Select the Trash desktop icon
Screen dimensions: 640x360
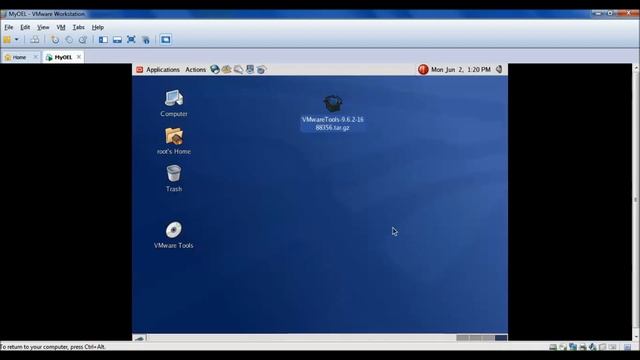174,178
